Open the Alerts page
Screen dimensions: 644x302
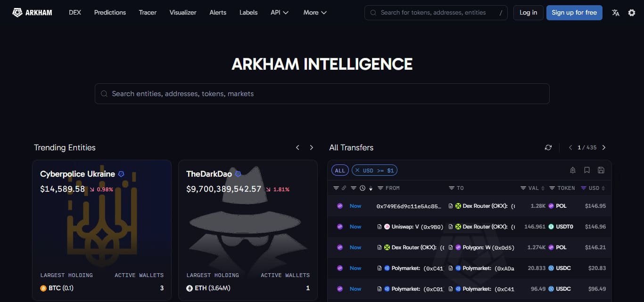(218, 13)
